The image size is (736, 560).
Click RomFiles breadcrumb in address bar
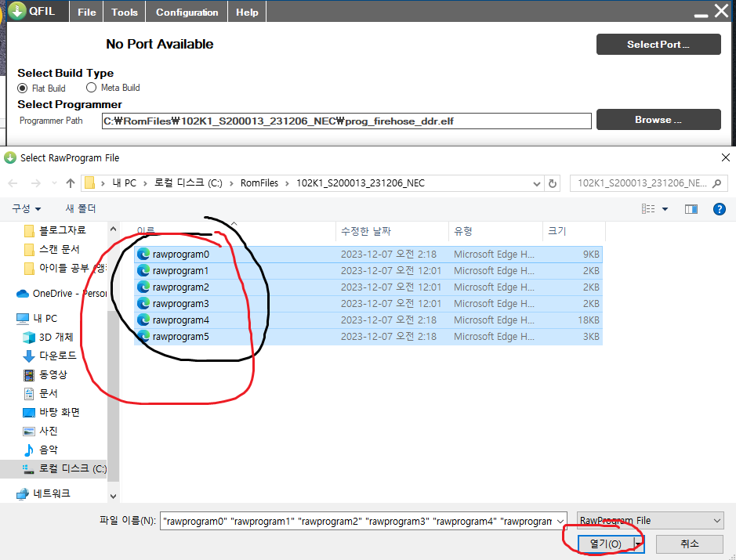[259, 183]
